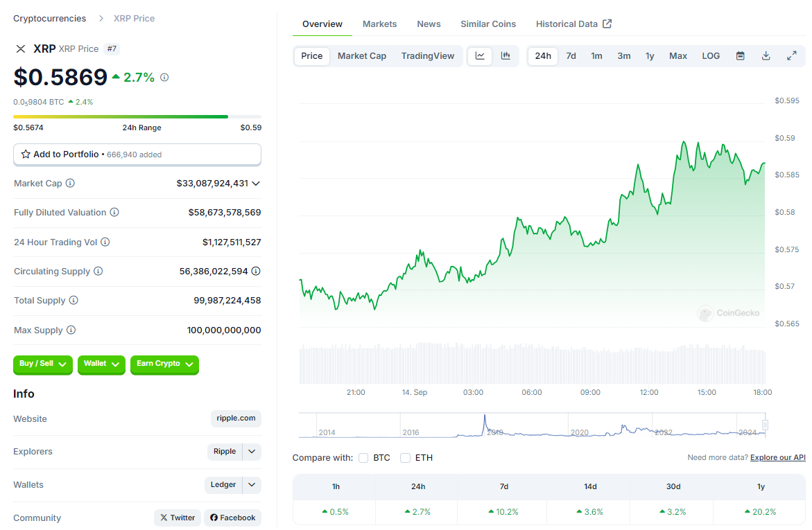Open Buy / Sell dropdown
Image resolution: width=812 pixels, height=530 pixels.
(x=43, y=364)
